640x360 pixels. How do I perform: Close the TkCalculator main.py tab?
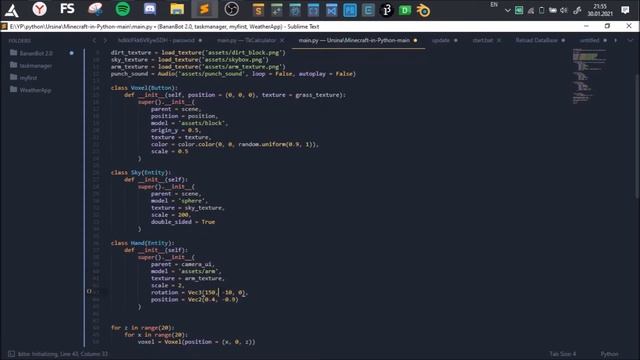(282, 40)
